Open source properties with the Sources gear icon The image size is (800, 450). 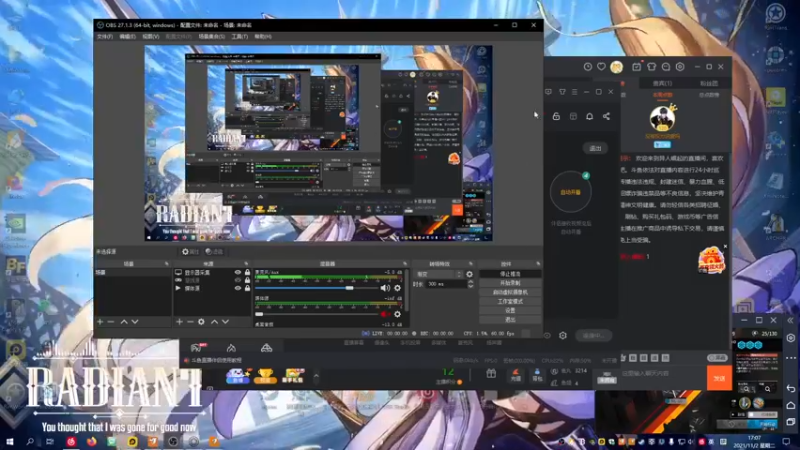click(202, 322)
